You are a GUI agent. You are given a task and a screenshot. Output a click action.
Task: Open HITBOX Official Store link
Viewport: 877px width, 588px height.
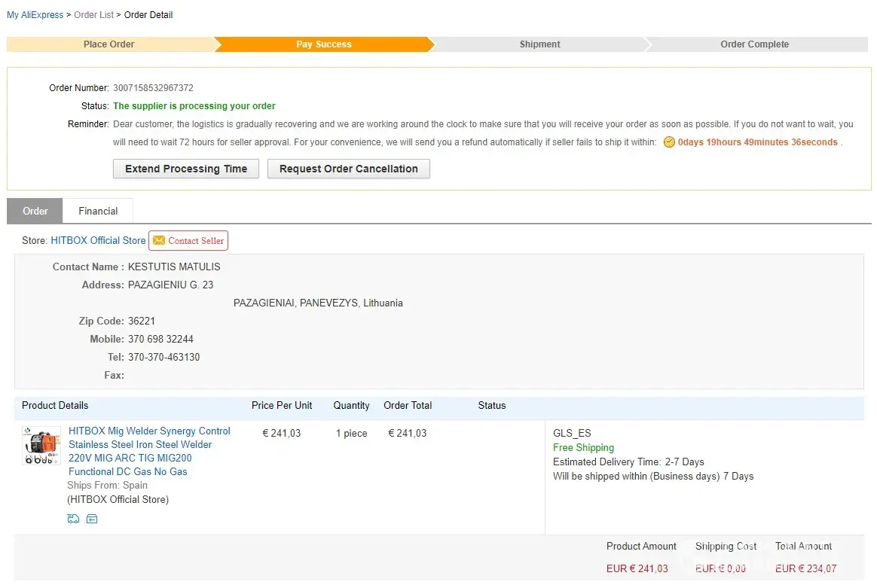(x=98, y=241)
